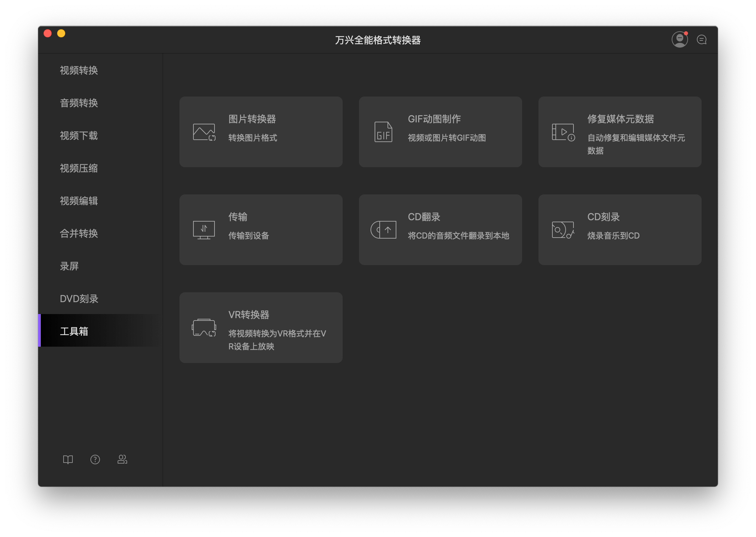
Task: Select 音频转换 in the sidebar
Action: pyautogui.click(x=79, y=103)
